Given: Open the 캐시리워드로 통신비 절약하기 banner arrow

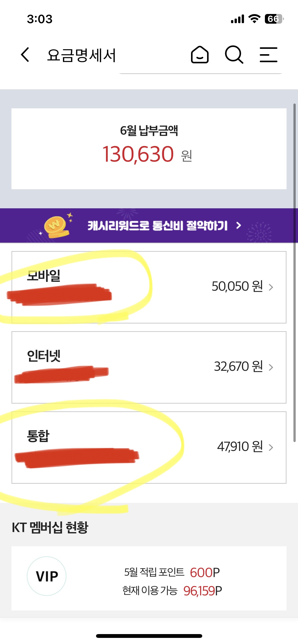Looking at the screenshot, I should [238, 226].
